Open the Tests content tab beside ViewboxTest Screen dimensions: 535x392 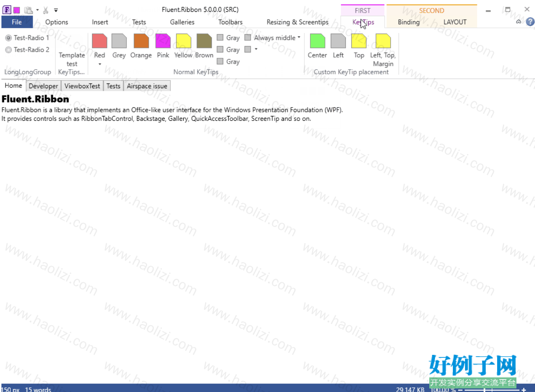click(113, 86)
